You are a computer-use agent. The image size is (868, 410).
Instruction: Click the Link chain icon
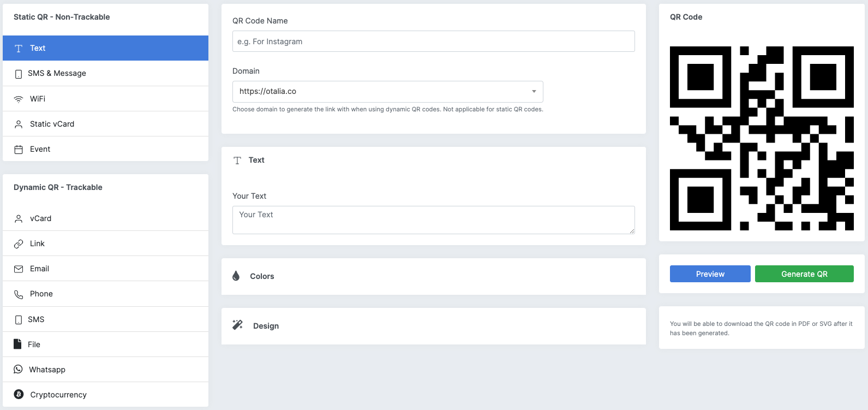[19, 244]
